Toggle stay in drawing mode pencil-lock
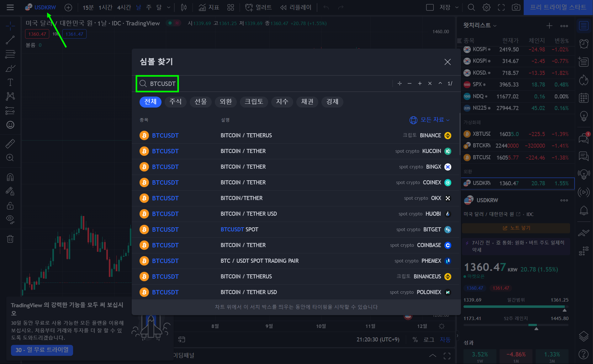This screenshot has height=364, width=593. click(10, 191)
